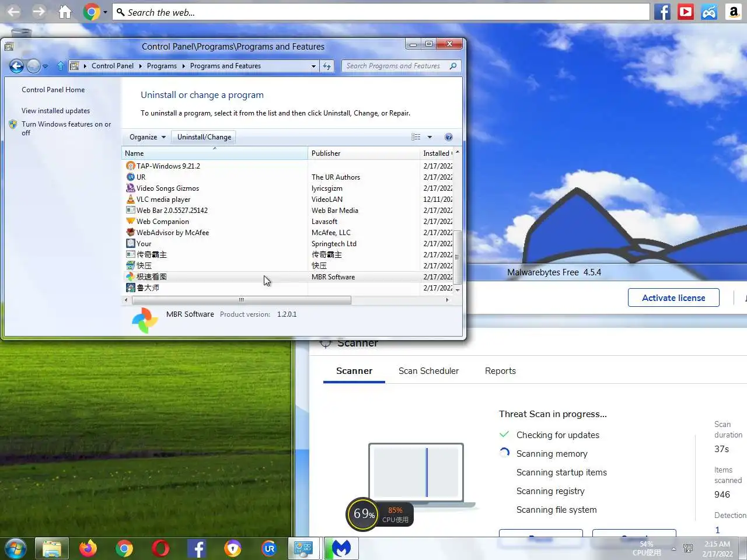Open the UR browser taskbar icon
The width and height of the screenshot is (747, 560).
[x=269, y=548]
